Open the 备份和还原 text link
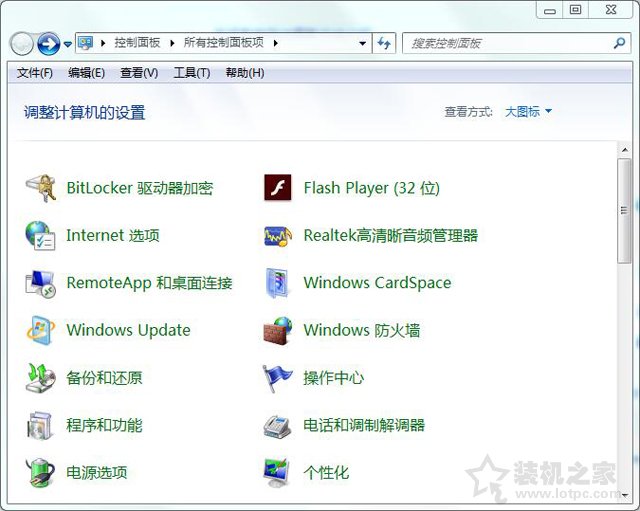 104,378
